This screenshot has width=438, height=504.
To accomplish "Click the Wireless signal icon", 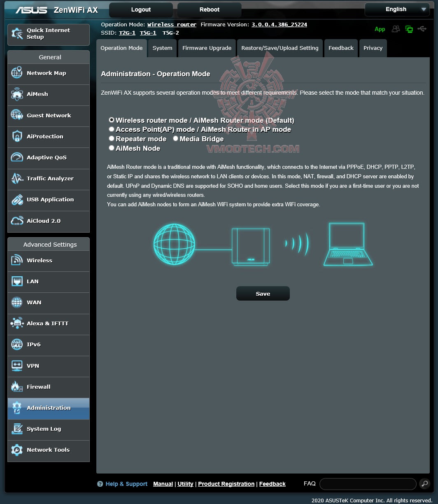I will click(x=17, y=260).
